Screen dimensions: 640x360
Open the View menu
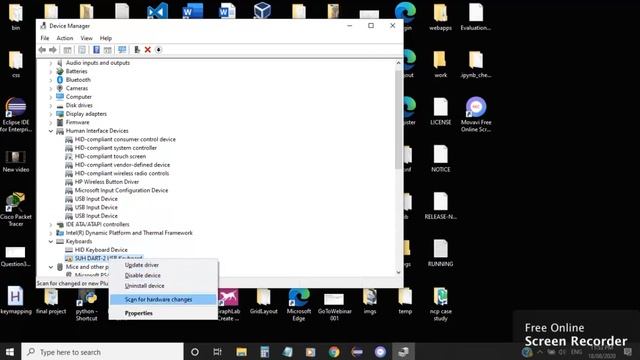(x=86, y=38)
